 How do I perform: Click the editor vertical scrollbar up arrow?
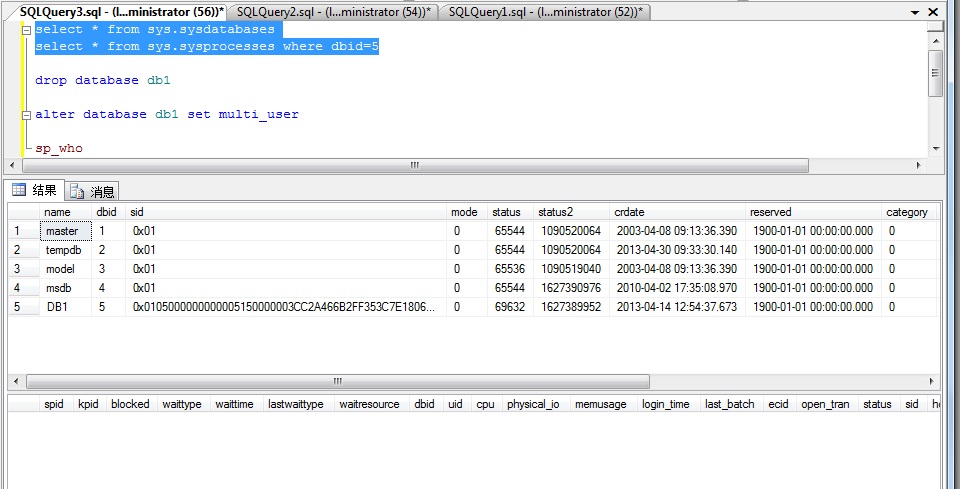[x=936, y=42]
